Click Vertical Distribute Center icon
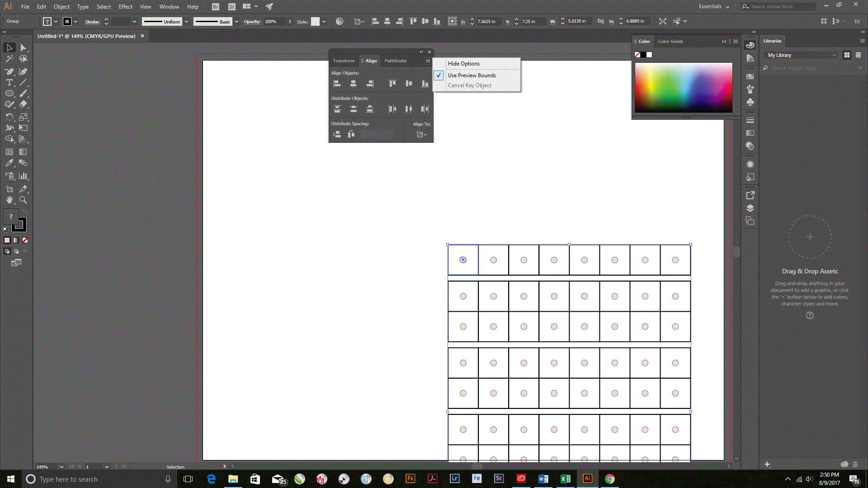Viewport: 868px width, 488px height. coord(353,109)
